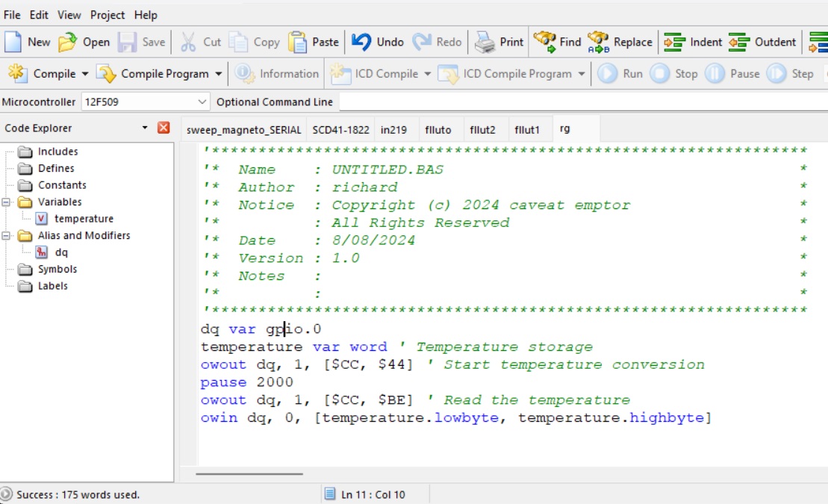Close the Code Explorer panel
This screenshot has width=828, height=504.
(164, 128)
